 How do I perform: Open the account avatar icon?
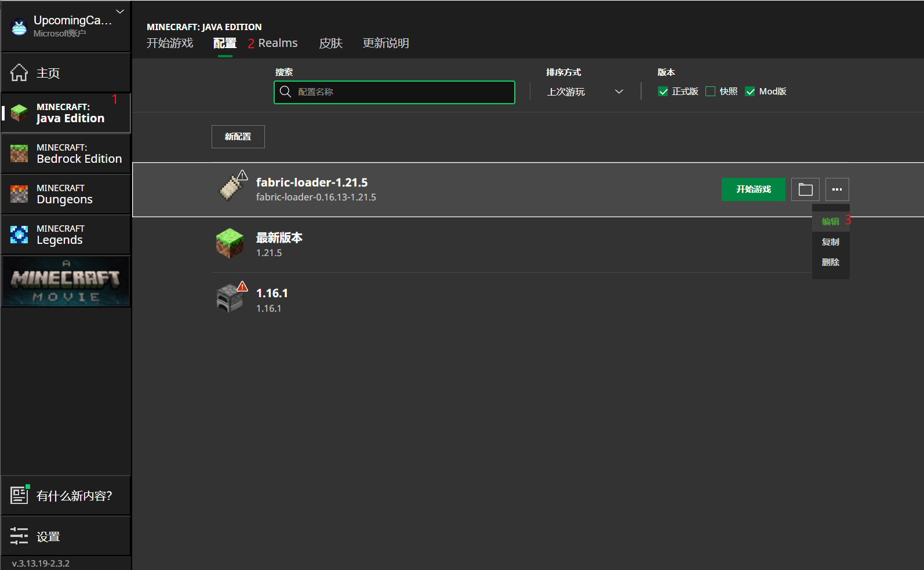pyautogui.click(x=19, y=27)
